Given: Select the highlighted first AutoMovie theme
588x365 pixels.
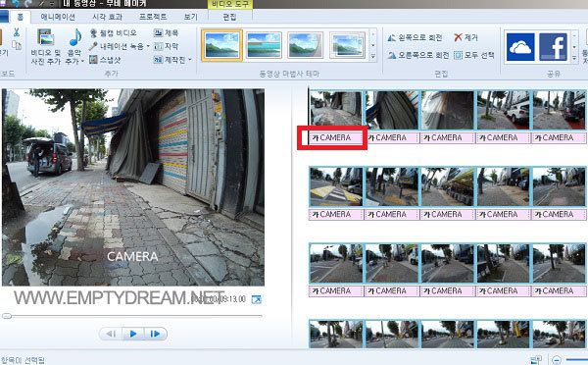Looking at the screenshot, I should click(x=222, y=45).
